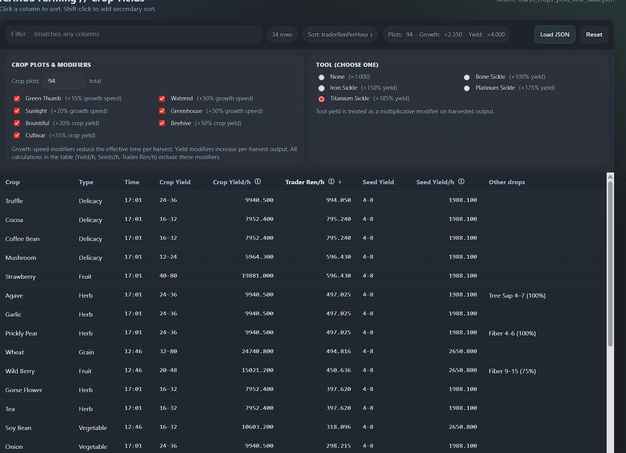Click the Grain type cell

(x=86, y=352)
